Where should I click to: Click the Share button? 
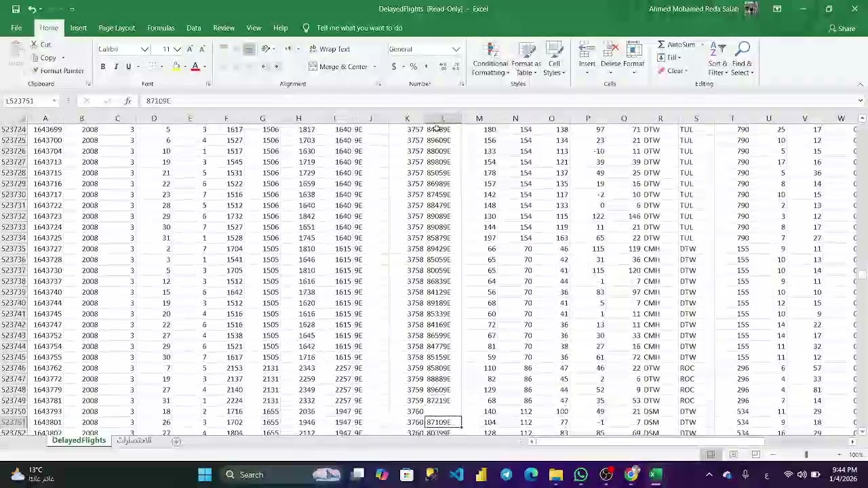coord(842,28)
